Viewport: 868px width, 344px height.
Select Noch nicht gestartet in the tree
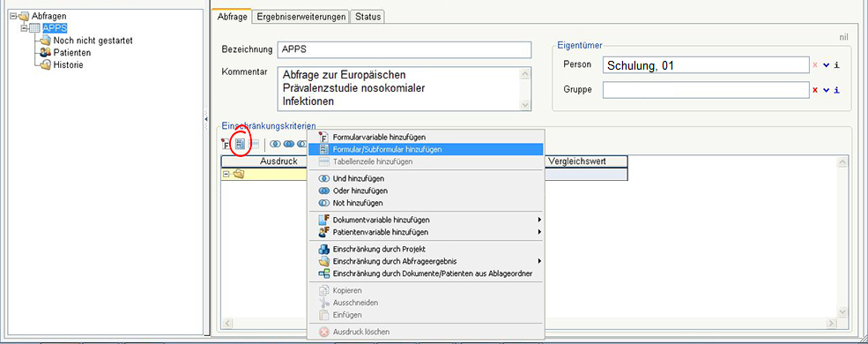(93, 41)
